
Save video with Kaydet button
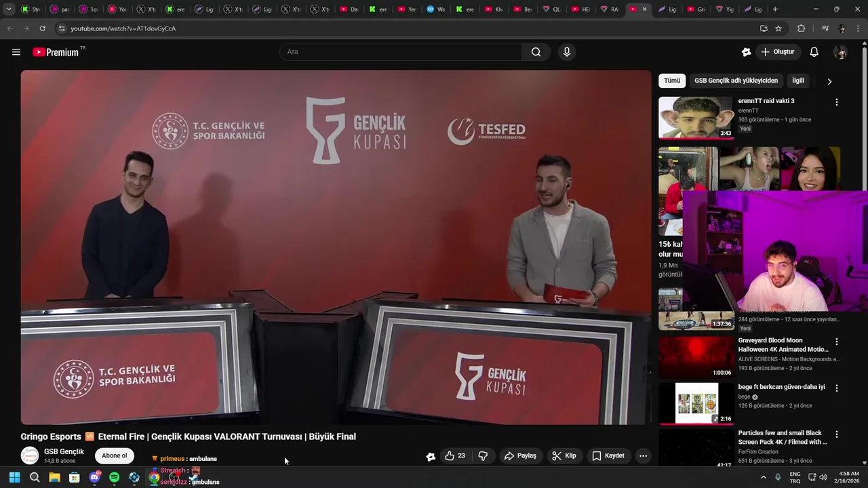(608, 455)
